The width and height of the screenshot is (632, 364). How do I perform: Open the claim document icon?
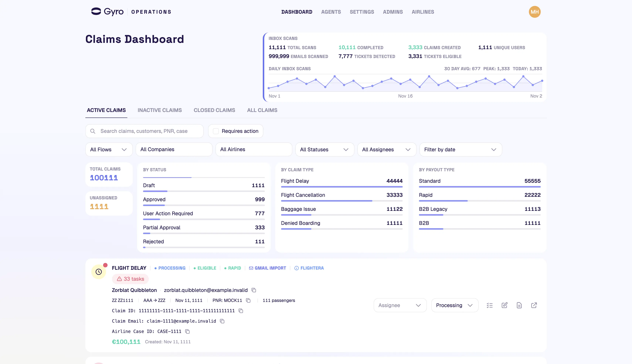click(x=519, y=305)
